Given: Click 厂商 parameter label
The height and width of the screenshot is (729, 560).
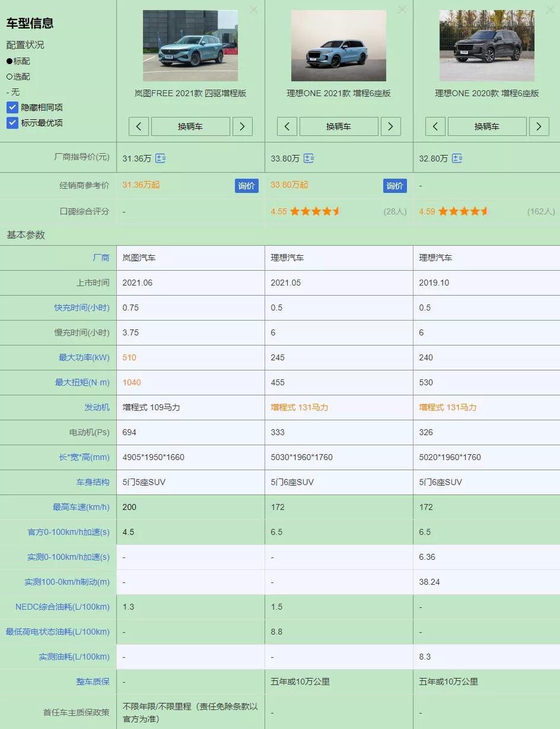Looking at the screenshot, I should click(101, 258).
